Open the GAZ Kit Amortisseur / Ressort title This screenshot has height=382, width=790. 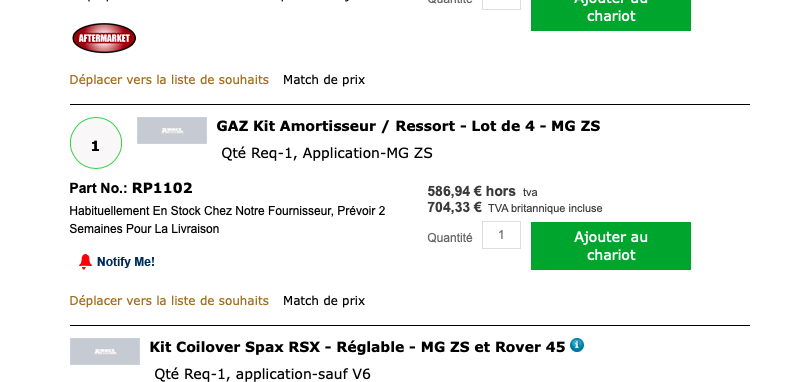(408, 126)
